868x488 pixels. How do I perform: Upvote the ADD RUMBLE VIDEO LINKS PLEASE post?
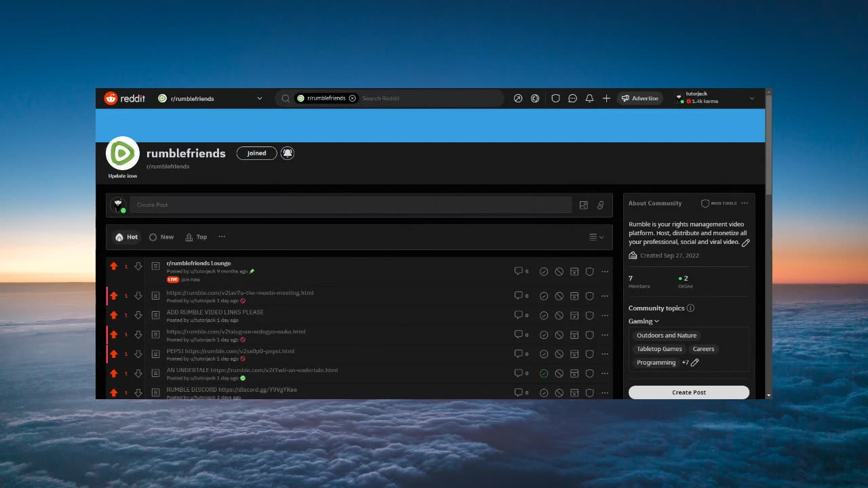click(114, 315)
